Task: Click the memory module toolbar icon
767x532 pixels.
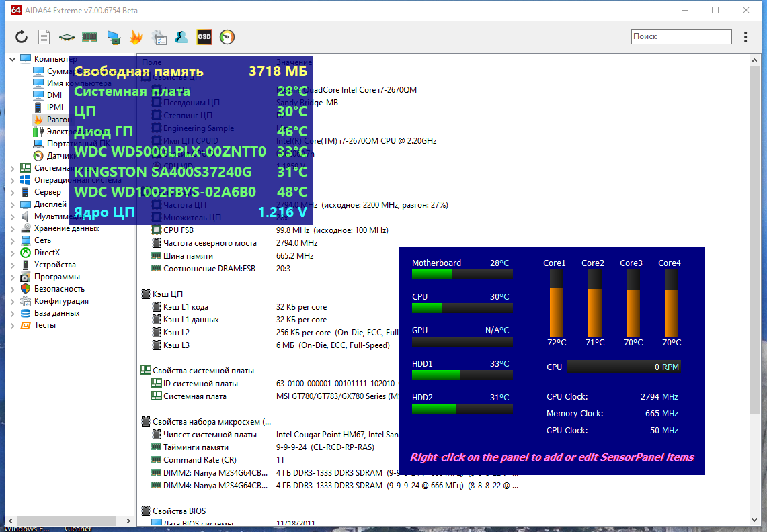Action: point(89,37)
